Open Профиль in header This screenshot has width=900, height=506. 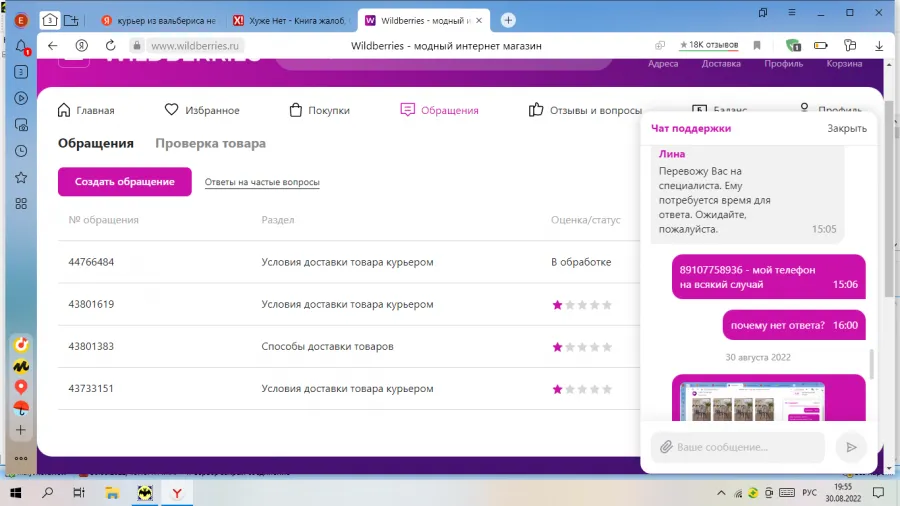tap(783, 64)
